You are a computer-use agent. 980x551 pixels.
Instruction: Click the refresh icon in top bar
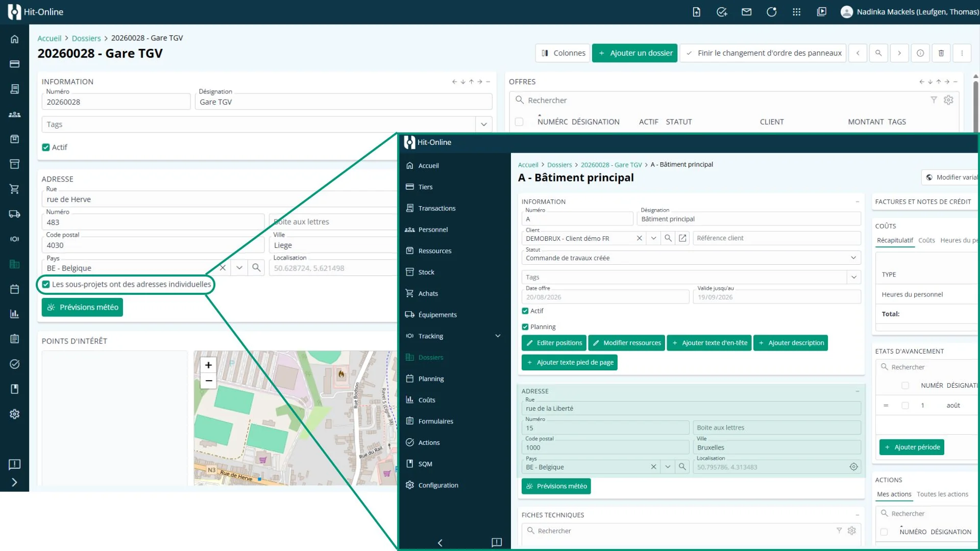(771, 12)
